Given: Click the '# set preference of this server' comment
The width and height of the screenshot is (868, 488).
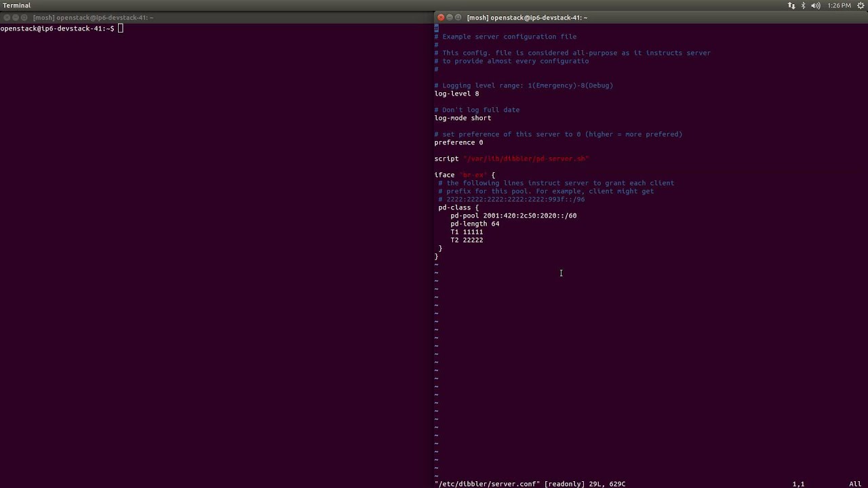Looking at the screenshot, I should tap(558, 134).
